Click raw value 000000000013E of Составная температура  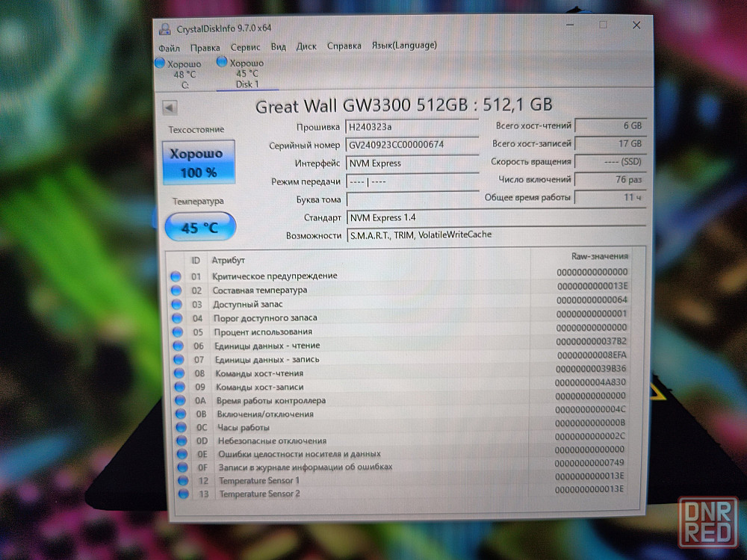click(x=592, y=286)
